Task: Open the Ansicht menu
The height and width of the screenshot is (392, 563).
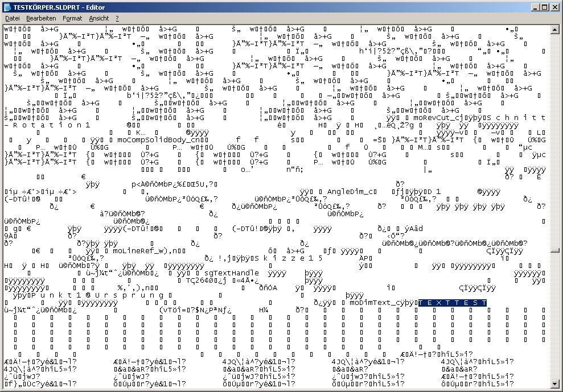Action: [x=98, y=18]
